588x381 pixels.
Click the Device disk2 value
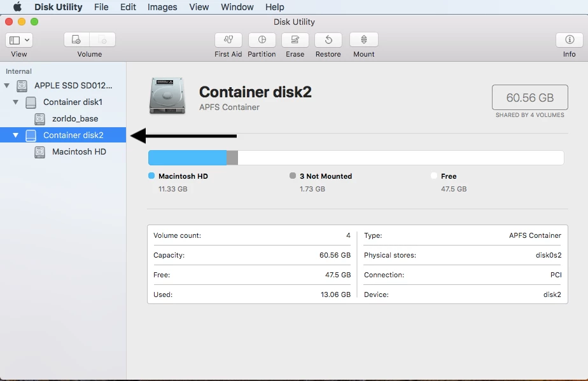coord(552,294)
